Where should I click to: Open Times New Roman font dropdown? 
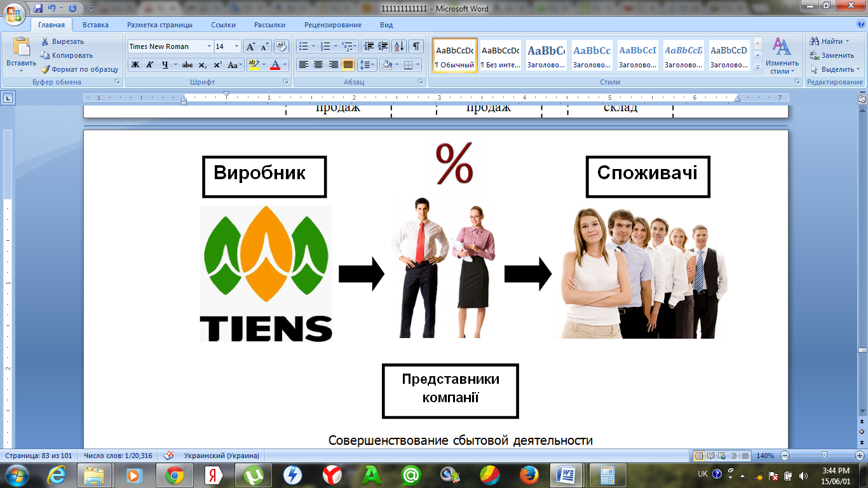[x=209, y=46]
